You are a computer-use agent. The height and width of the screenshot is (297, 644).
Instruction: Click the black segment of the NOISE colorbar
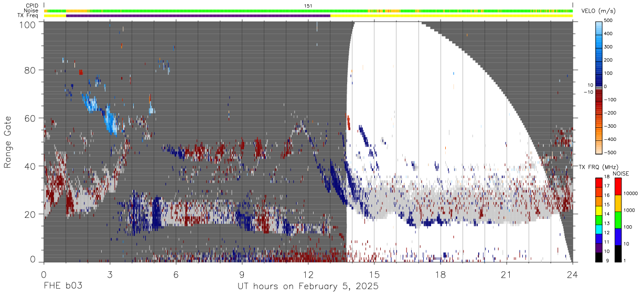click(x=617, y=252)
